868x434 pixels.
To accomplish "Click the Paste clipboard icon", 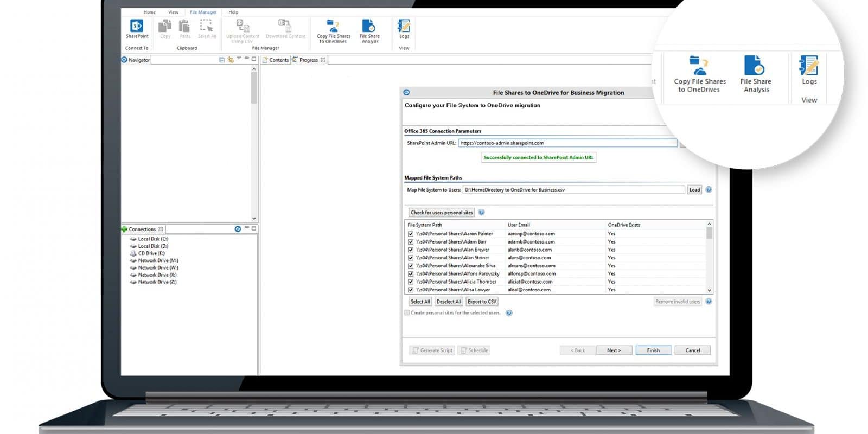I will coord(185,25).
